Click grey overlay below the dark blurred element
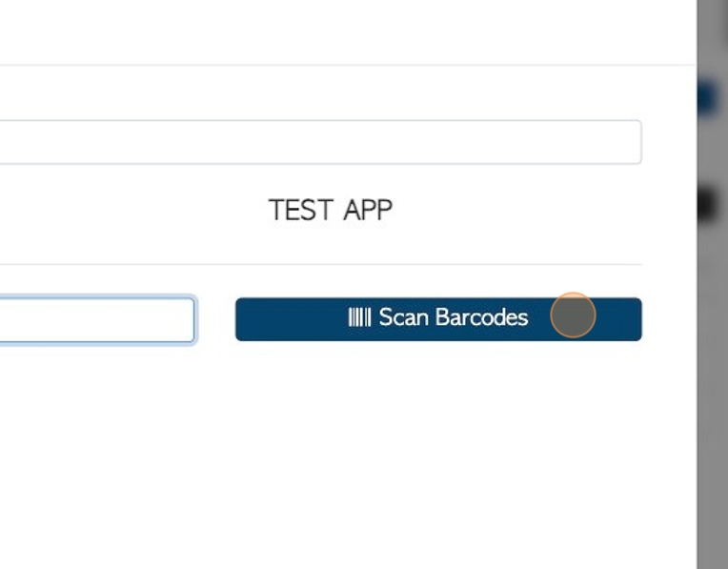This screenshot has width=728, height=569. click(713, 372)
